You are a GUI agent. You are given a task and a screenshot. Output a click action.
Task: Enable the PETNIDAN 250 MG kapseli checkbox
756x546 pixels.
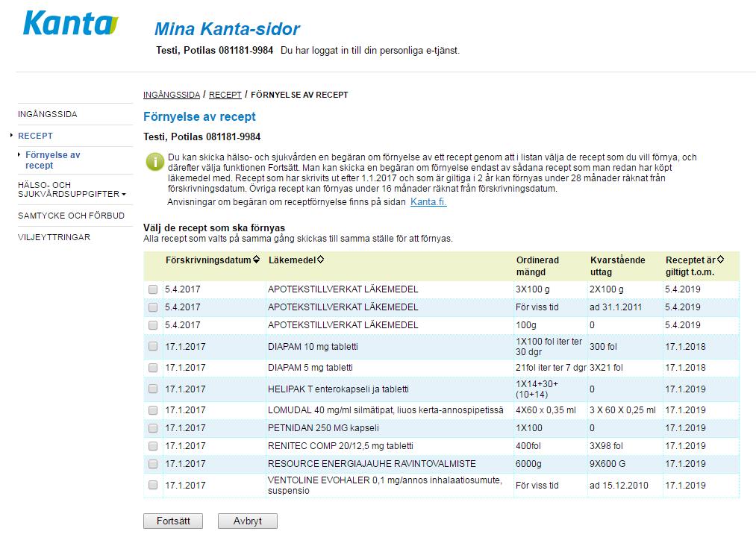click(153, 428)
